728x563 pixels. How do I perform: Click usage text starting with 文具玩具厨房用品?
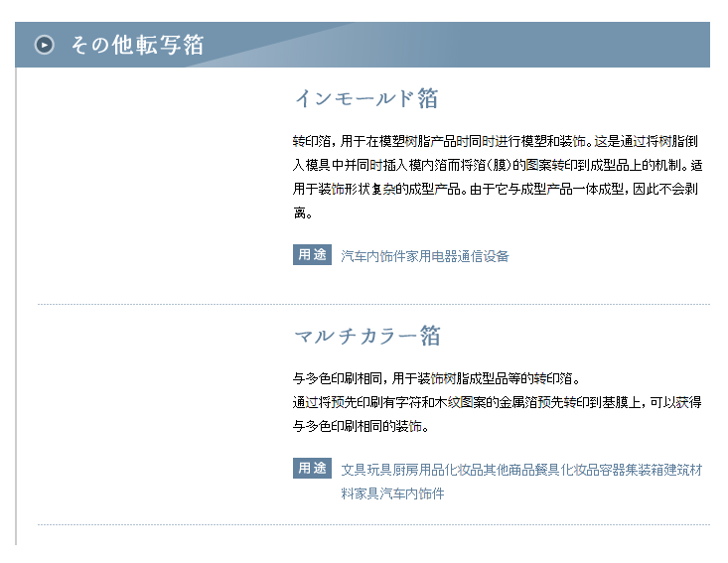point(520,469)
